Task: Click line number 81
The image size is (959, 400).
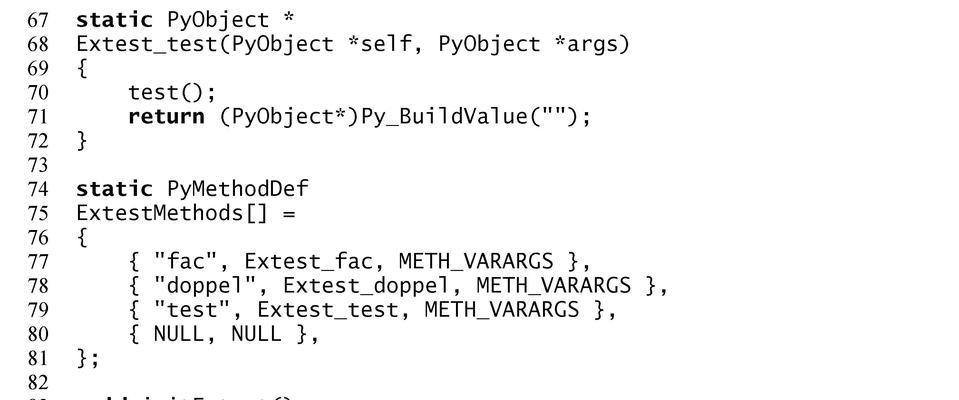Action: click(37, 358)
